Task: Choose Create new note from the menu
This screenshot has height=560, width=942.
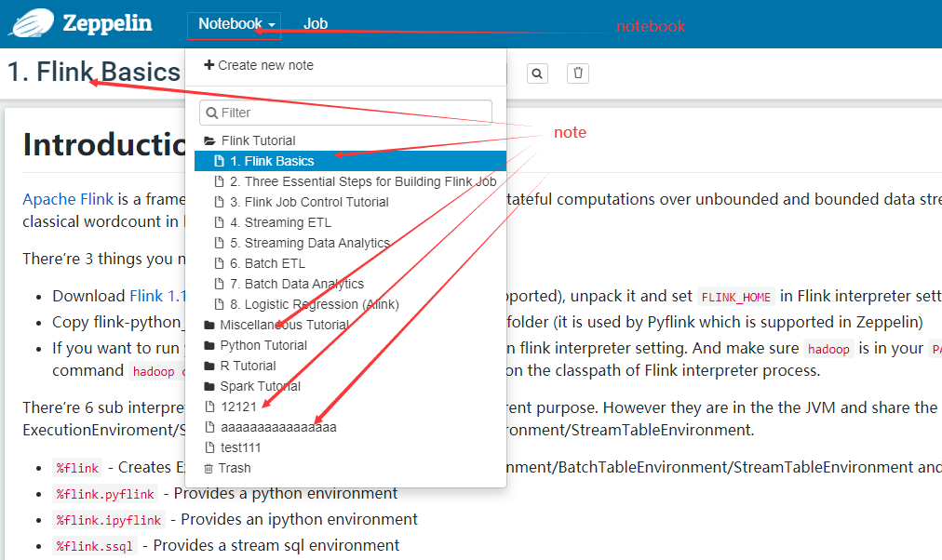Action: (259, 65)
